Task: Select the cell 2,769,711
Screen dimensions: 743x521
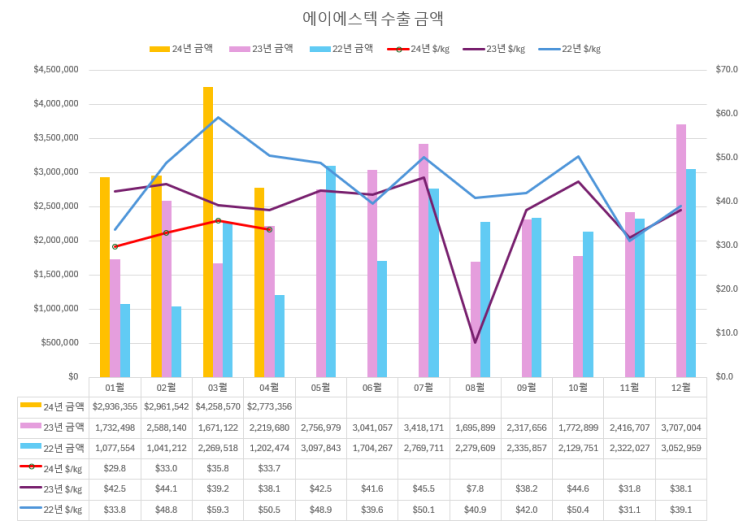Action: [424, 448]
